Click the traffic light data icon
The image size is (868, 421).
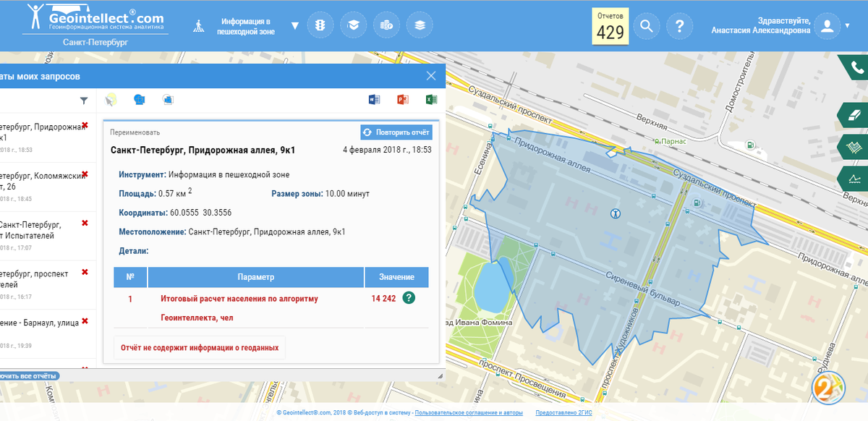point(320,24)
